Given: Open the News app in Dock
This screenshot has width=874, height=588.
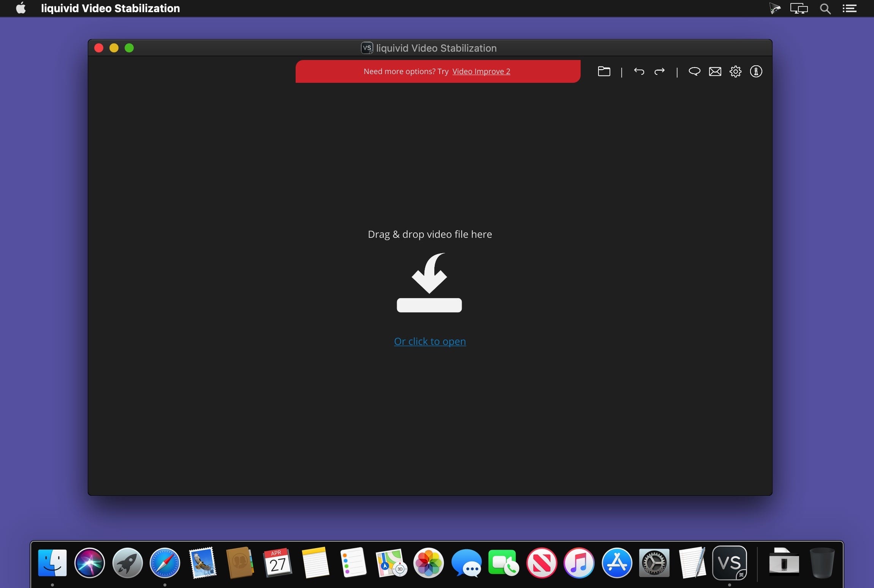Looking at the screenshot, I should [x=541, y=563].
